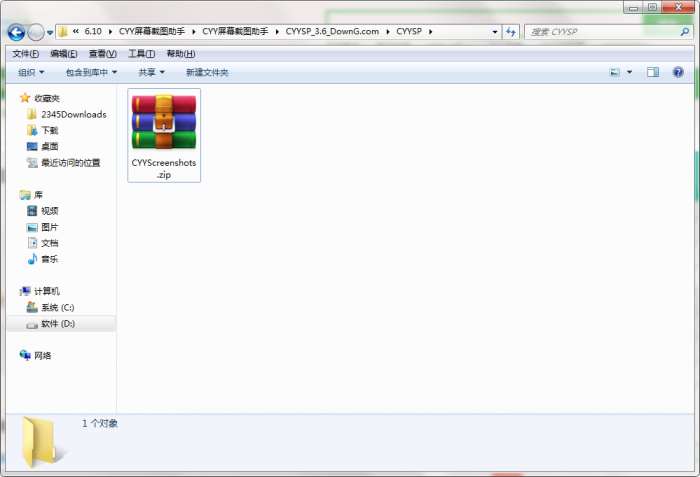Open the 查看(V) menu
Viewport: 700px width, 477px height.
coord(103,54)
